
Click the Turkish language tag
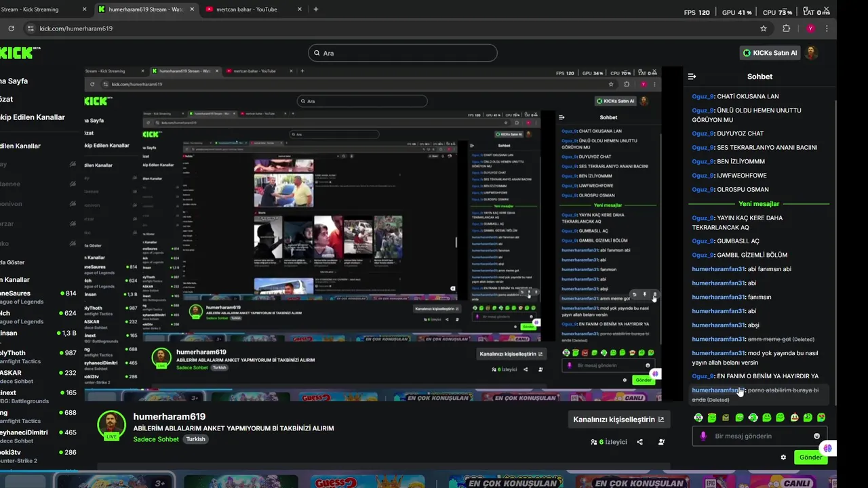point(195,439)
